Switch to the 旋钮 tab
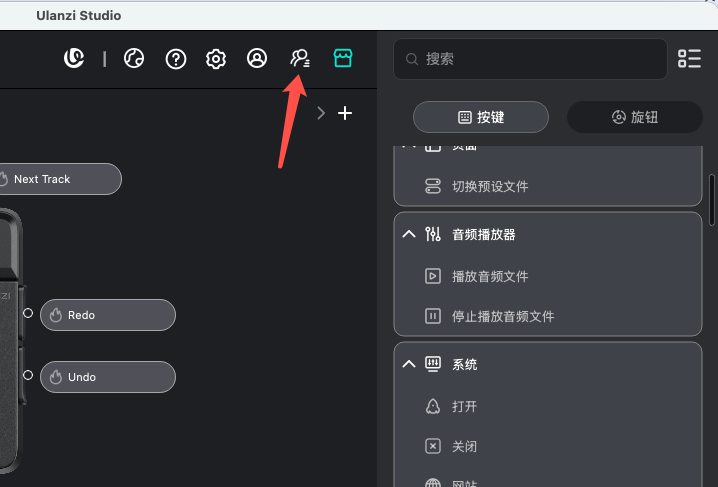The height and width of the screenshot is (487, 718). tap(635, 117)
